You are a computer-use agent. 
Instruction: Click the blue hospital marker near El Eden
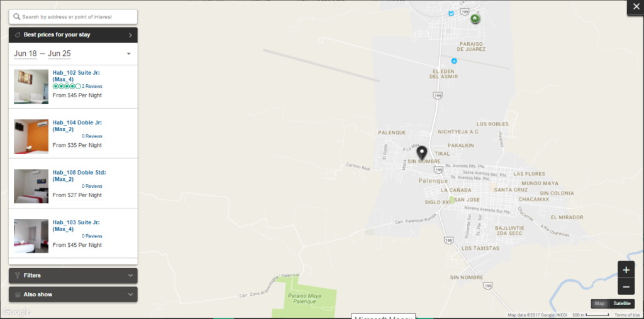pos(454,61)
